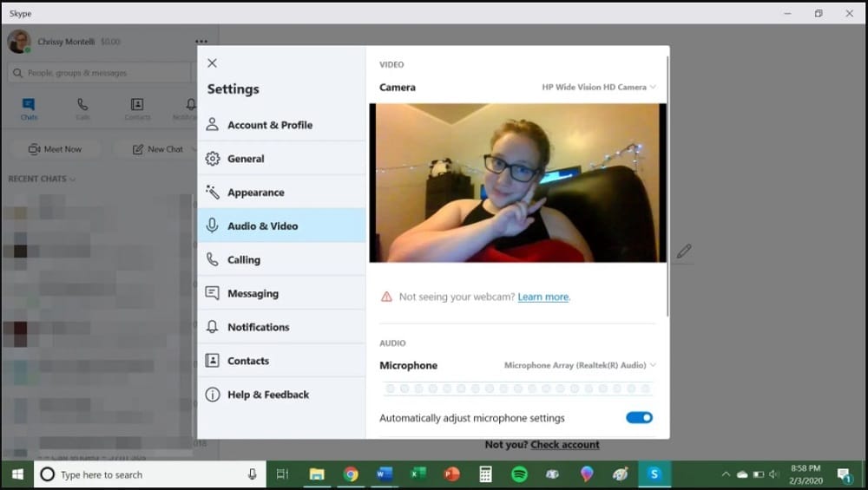Open Calling settings
The height and width of the screenshot is (490, 868).
tap(281, 259)
